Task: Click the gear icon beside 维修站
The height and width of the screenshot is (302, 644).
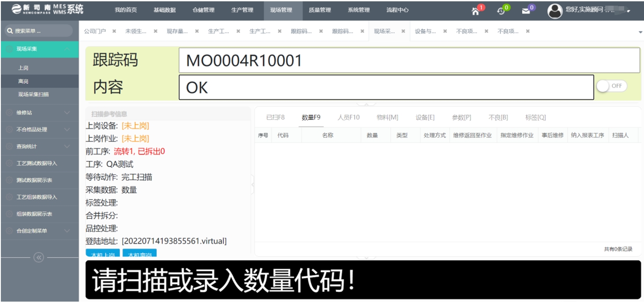Action: (9, 113)
